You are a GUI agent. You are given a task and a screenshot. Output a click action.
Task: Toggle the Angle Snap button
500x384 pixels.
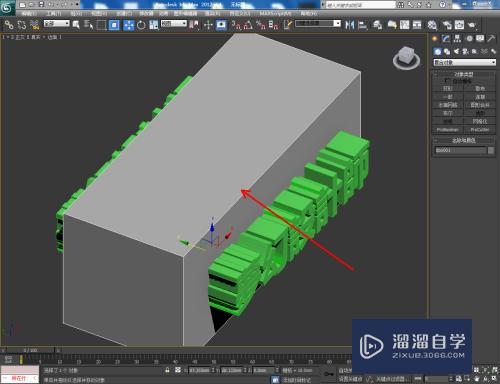[248, 25]
